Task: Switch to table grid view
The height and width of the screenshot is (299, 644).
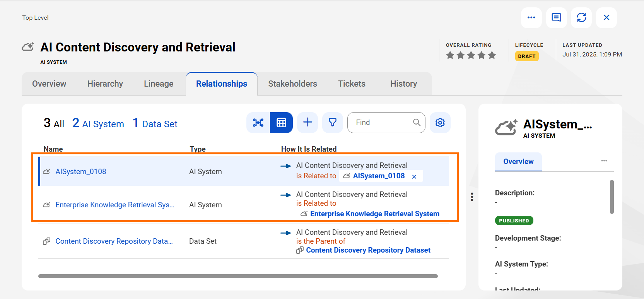Action: pyautogui.click(x=281, y=123)
